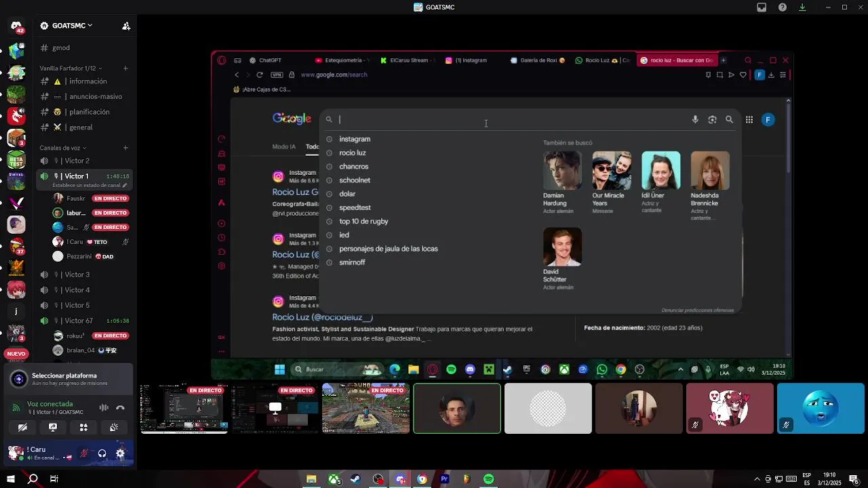Create a channel in Canales de voz

[x=125, y=148]
